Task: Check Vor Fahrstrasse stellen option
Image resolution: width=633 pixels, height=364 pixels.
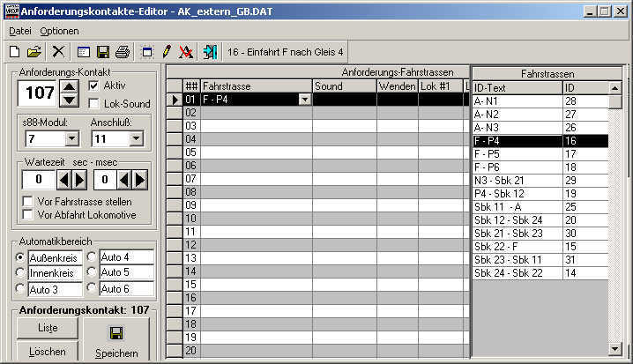Action: (x=27, y=201)
